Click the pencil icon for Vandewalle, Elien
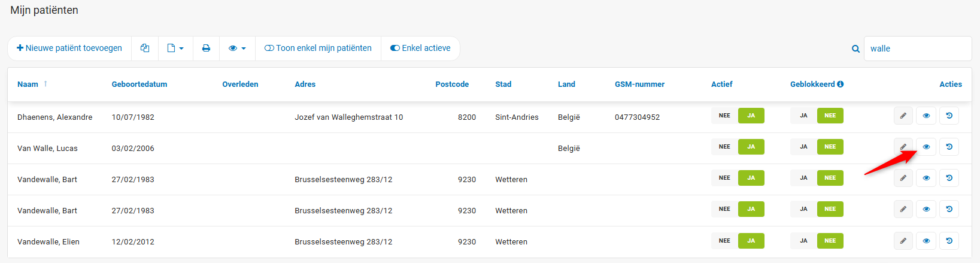980x263 pixels. [903, 241]
